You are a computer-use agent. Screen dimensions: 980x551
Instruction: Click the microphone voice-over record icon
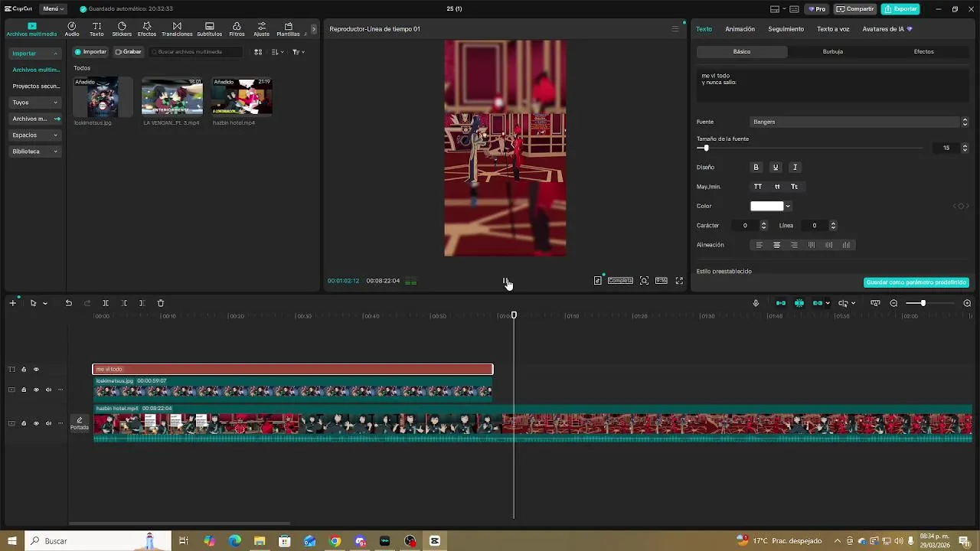pos(756,303)
